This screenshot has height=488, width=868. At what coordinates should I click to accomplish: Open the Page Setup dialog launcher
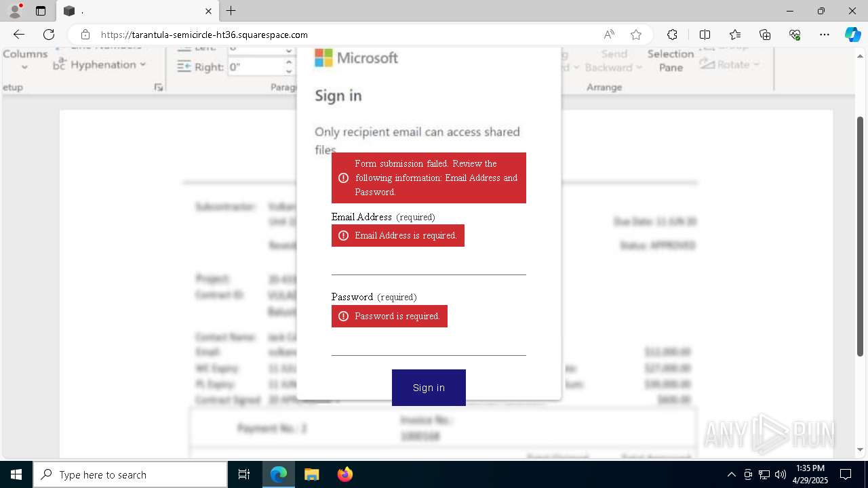tap(158, 87)
